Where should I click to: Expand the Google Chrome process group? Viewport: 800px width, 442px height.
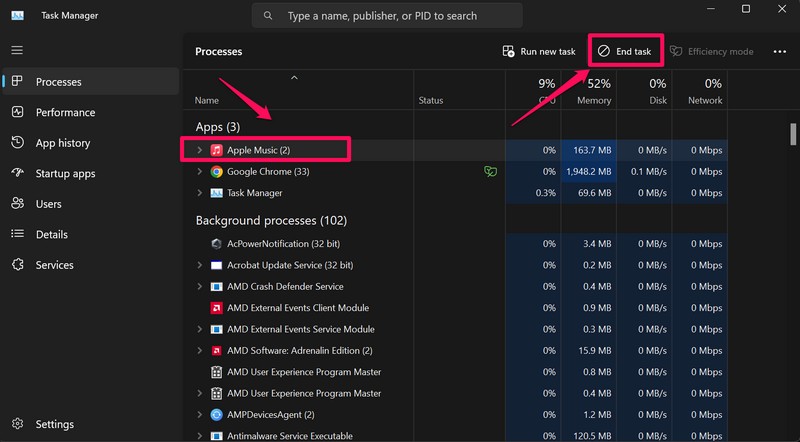(x=200, y=172)
